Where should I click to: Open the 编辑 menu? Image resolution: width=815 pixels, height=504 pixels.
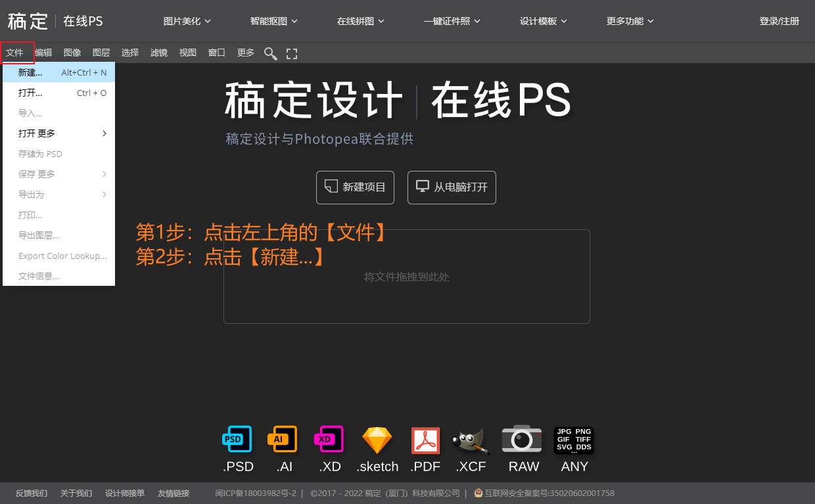point(43,53)
